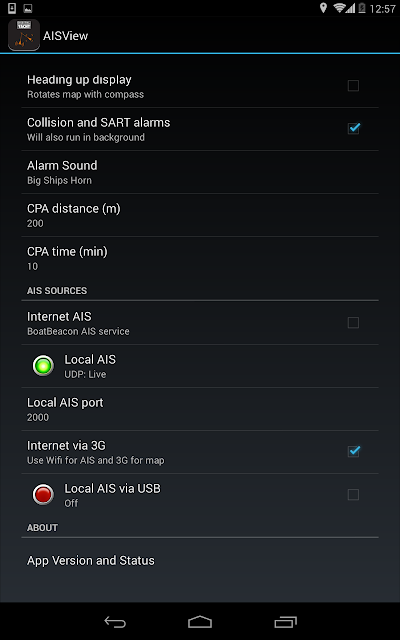Tap the green Local AIS status indicator

pyautogui.click(x=43, y=366)
